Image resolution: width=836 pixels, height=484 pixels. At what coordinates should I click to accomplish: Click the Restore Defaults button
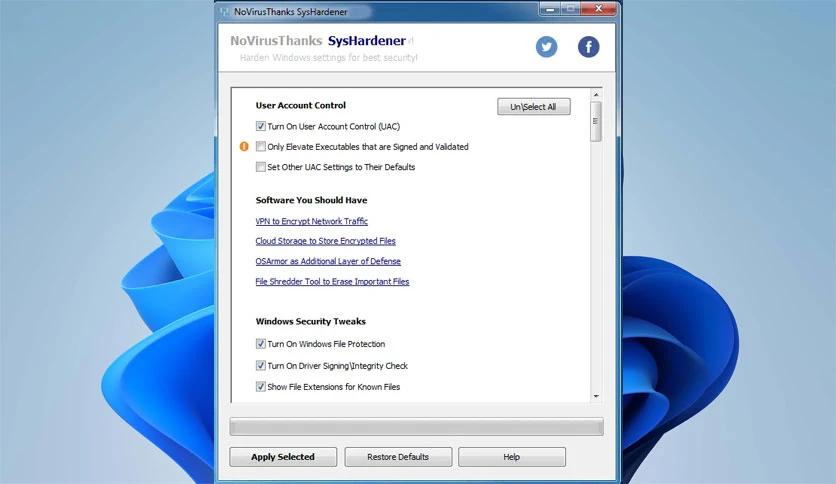(x=398, y=457)
